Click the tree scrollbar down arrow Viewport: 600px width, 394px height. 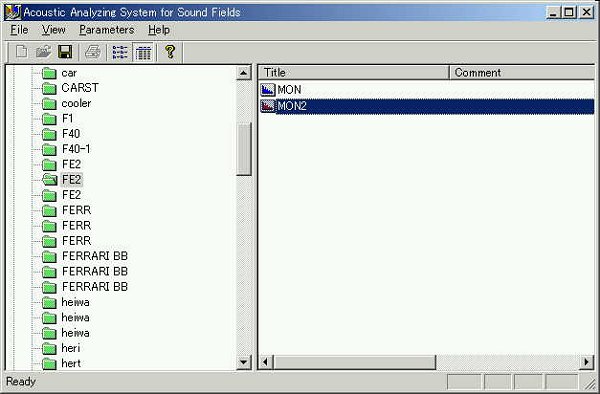tap(244, 362)
